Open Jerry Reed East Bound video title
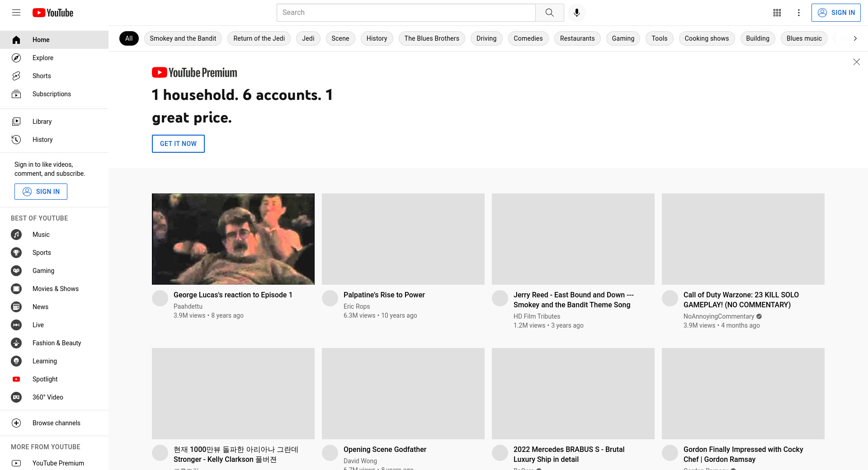 pos(574,300)
